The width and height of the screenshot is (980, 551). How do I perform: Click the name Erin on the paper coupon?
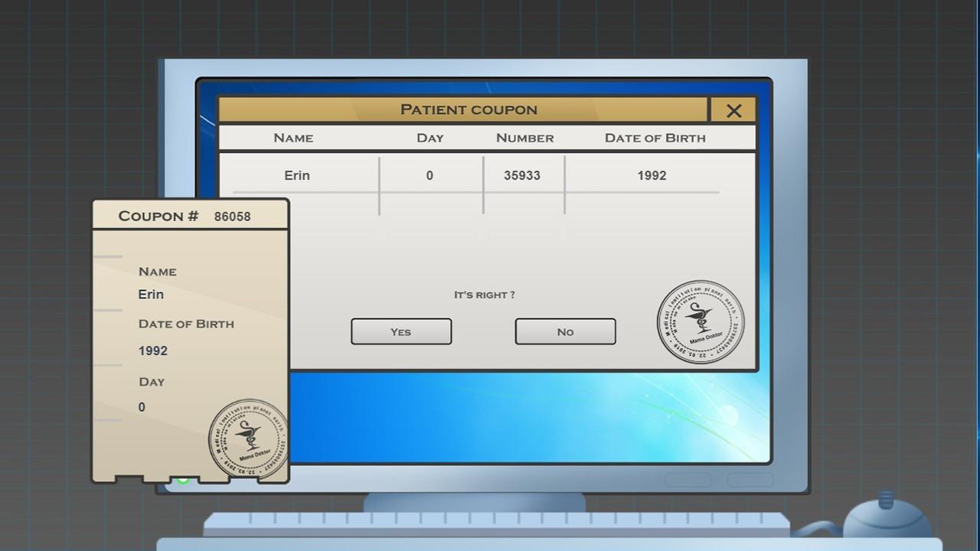[x=151, y=295]
